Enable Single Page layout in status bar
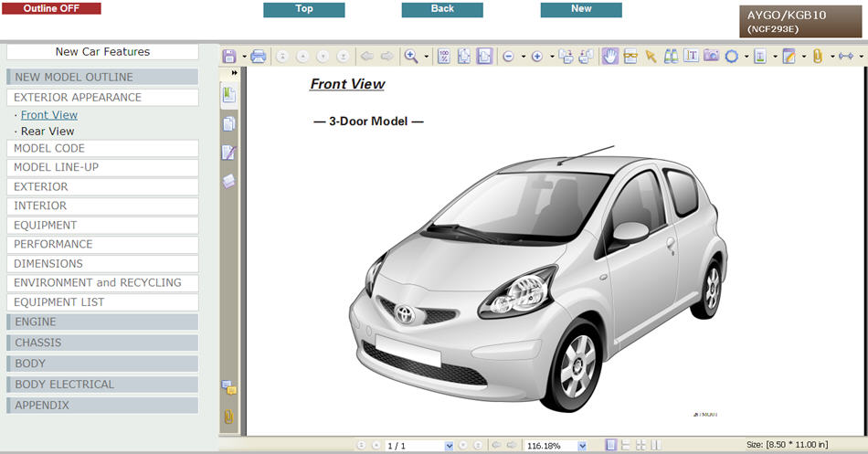Image resolution: width=868 pixels, height=454 pixels. (x=610, y=445)
